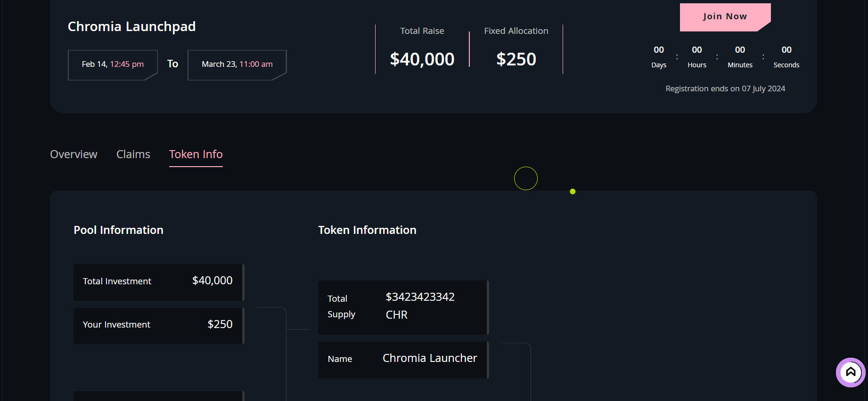Image resolution: width=868 pixels, height=401 pixels.
Task: Switch to the Overview tab
Action: coord(74,154)
